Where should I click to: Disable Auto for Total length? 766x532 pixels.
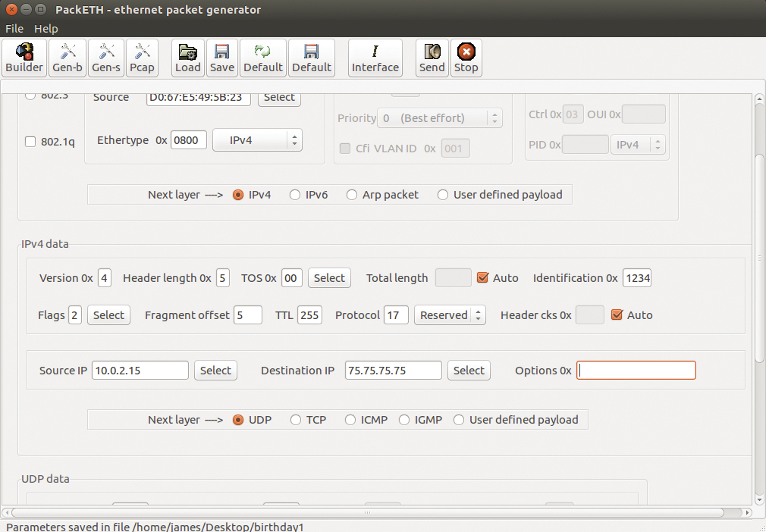483,278
